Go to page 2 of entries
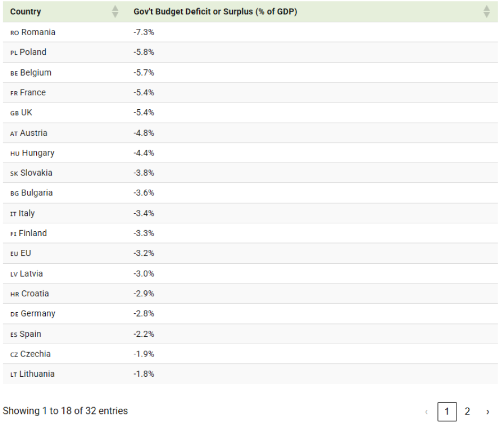The height and width of the screenshot is (422, 504). pyautogui.click(x=467, y=411)
